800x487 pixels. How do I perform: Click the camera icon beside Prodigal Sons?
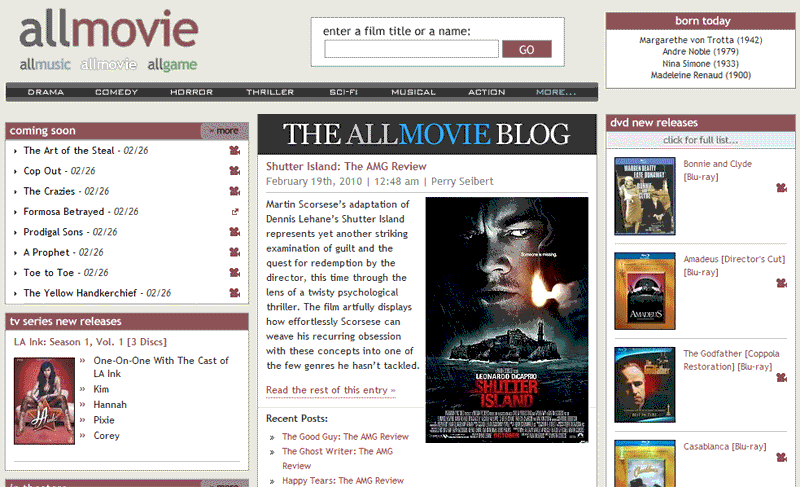tap(235, 232)
